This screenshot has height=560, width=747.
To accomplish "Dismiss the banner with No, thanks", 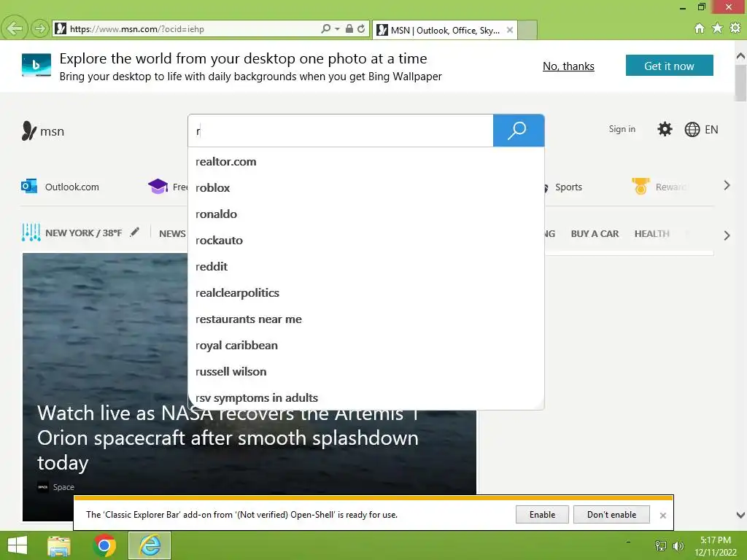I will (568, 66).
